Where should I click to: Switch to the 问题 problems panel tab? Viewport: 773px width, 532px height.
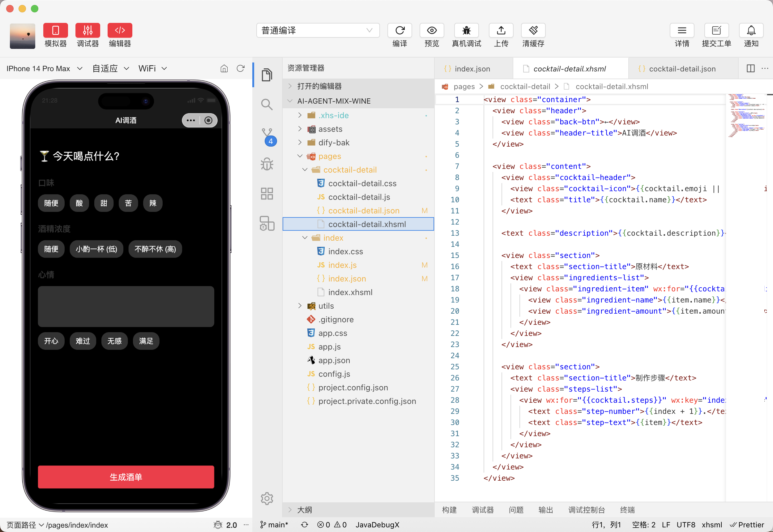[x=516, y=510]
